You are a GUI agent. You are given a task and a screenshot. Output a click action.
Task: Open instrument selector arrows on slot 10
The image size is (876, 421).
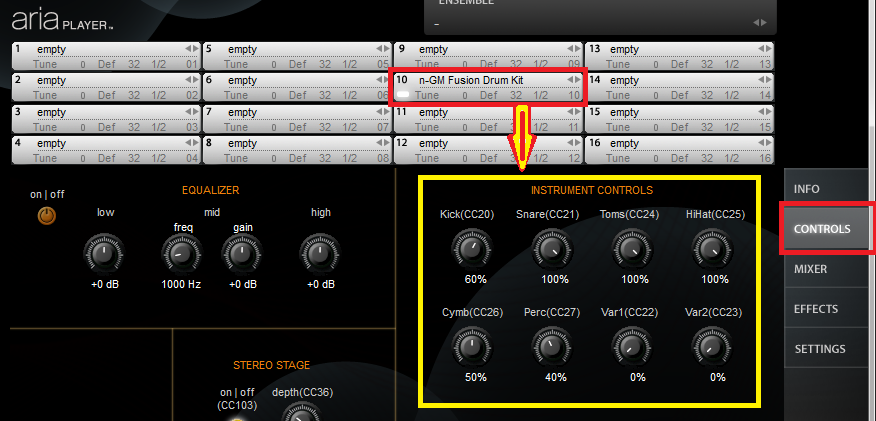574,80
